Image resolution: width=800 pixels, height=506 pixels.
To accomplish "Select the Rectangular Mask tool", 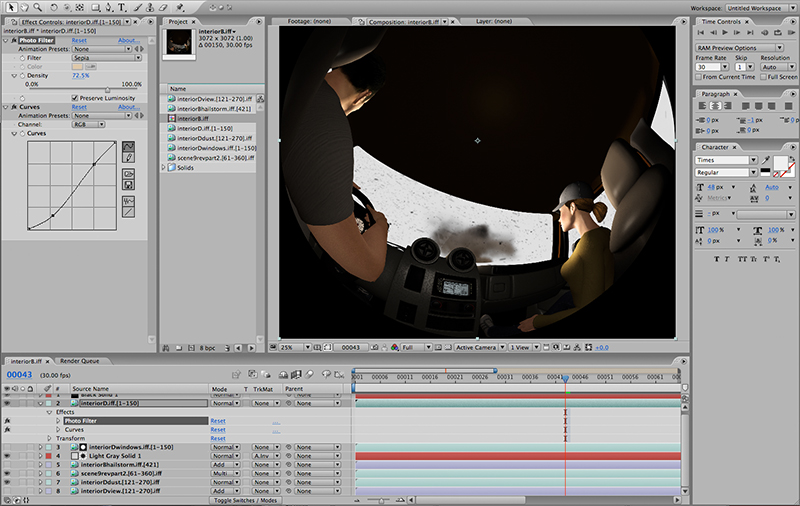I will pyautogui.click(x=95, y=7).
